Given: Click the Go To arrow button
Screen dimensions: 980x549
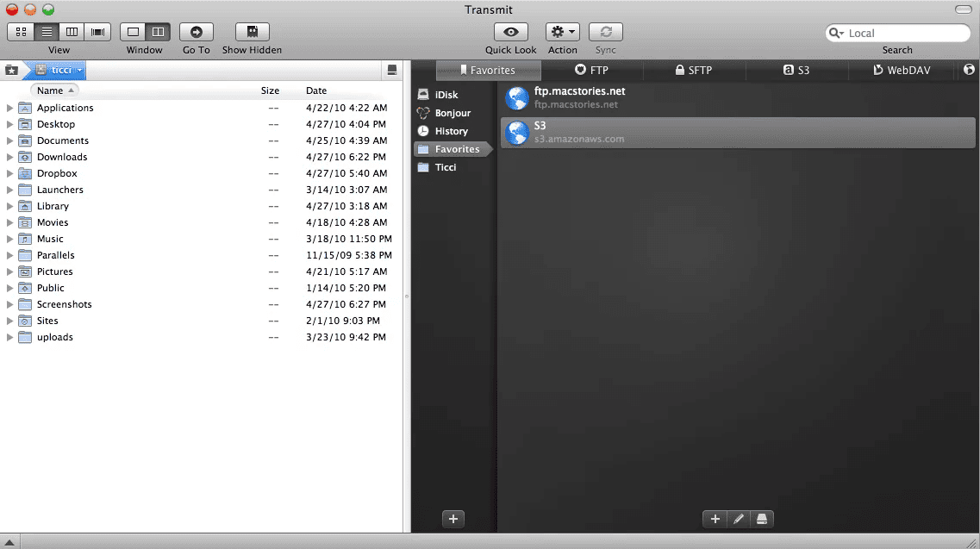Looking at the screenshot, I should [197, 32].
